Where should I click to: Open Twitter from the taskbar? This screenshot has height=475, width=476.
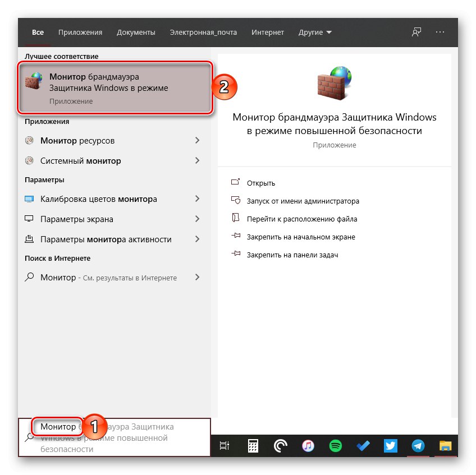[x=390, y=446]
